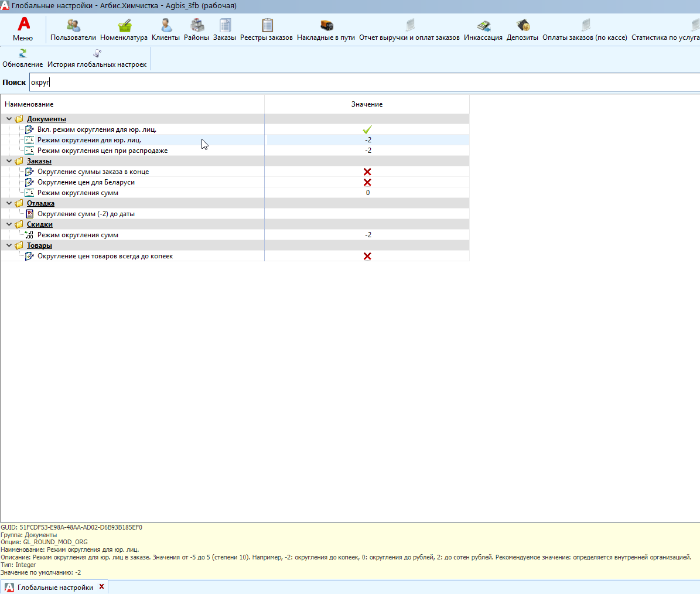Screen dimensions: 700x594
Task: Click value -2 of Режим округления для юр. лиц.
Action: tap(368, 140)
